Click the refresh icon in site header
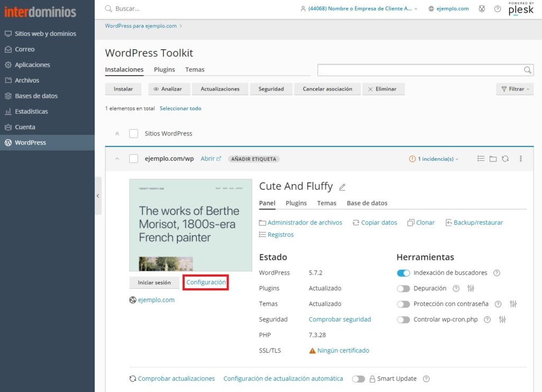The width and height of the screenshot is (542, 392). coord(505,159)
